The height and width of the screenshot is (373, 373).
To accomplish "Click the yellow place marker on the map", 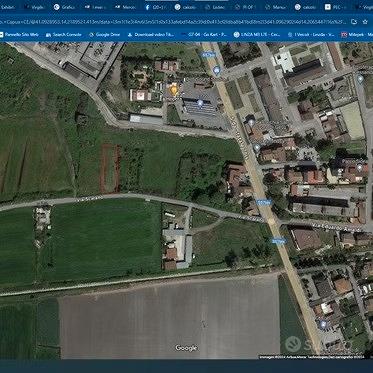I will [x=173, y=89].
